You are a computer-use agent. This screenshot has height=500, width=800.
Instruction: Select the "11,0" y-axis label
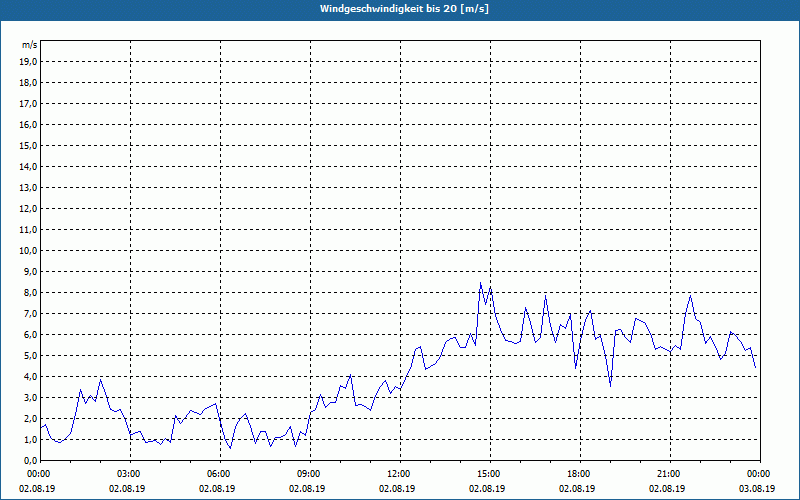tap(29, 230)
